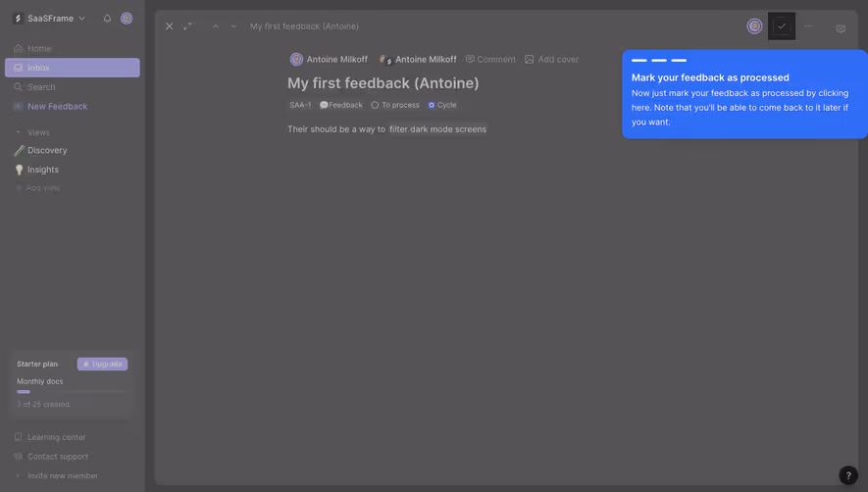The height and width of the screenshot is (492, 868).
Task: Mark feedback as processed with checkmark
Action: tap(782, 26)
